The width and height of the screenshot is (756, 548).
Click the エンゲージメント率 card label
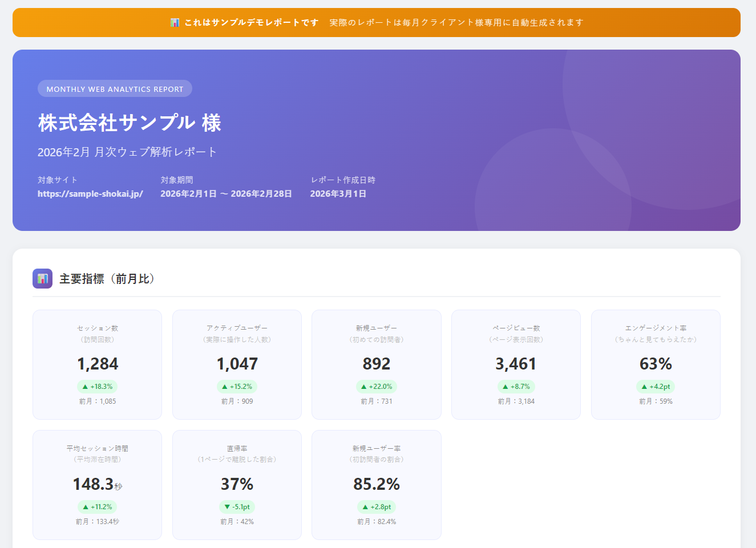656,328
